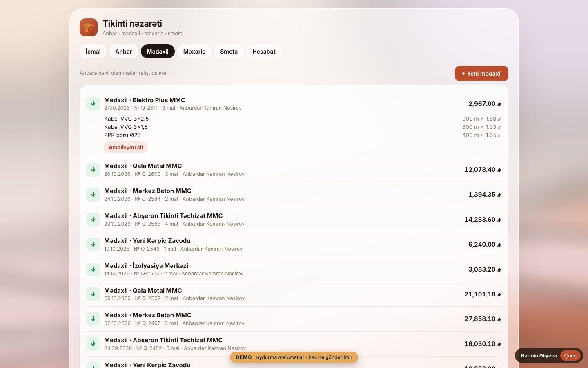
Task: Click the arrow icon for Mərkəz Beton Q-2584
Action: click(x=93, y=195)
